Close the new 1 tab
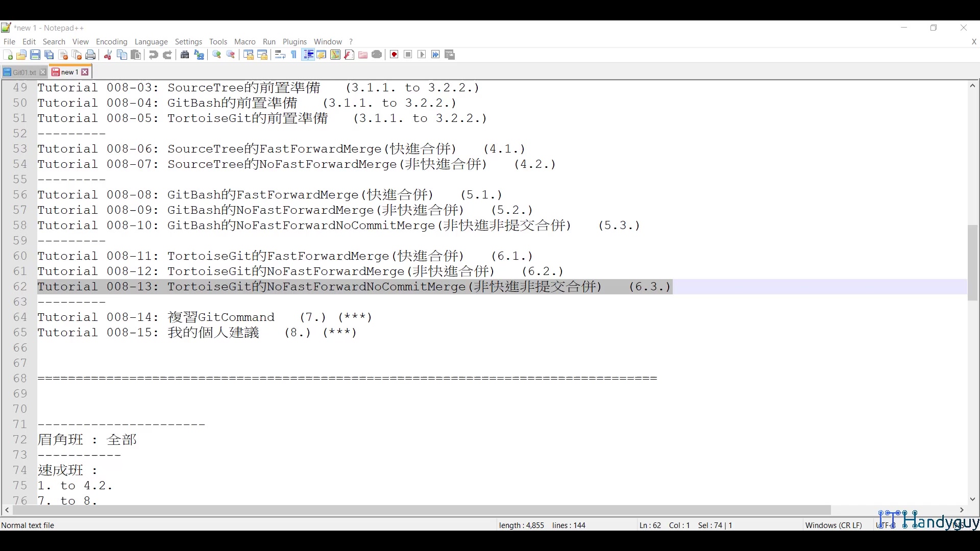This screenshot has width=980, height=551. coord(85,72)
